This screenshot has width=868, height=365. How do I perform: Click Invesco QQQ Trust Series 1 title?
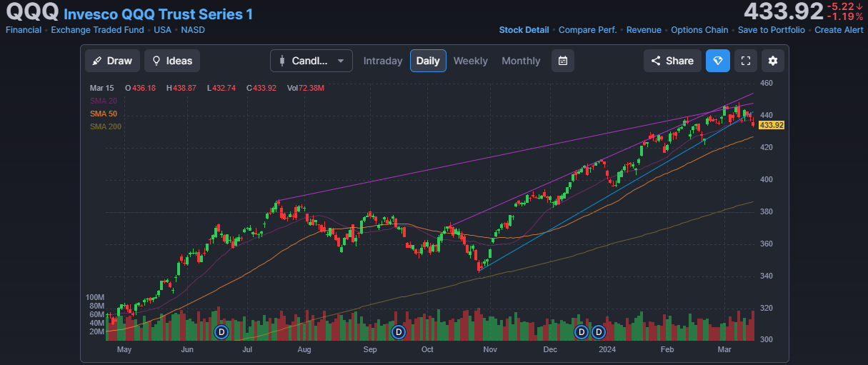tap(158, 14)
